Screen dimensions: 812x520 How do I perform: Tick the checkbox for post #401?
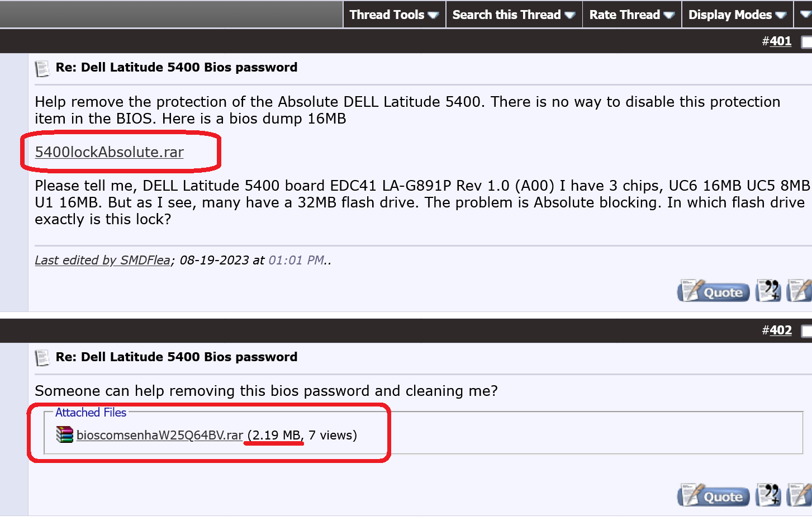click(806, 42)
